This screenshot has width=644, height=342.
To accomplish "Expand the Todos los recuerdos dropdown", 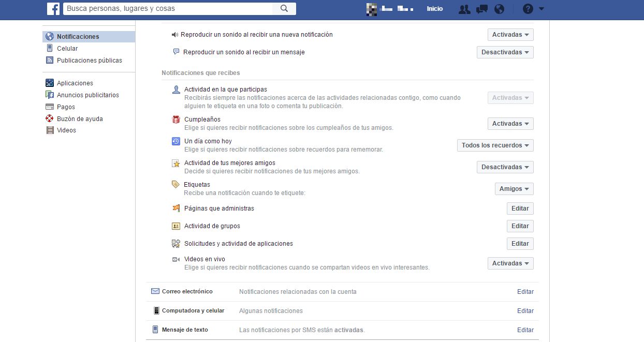I will [x=495, y=145].
